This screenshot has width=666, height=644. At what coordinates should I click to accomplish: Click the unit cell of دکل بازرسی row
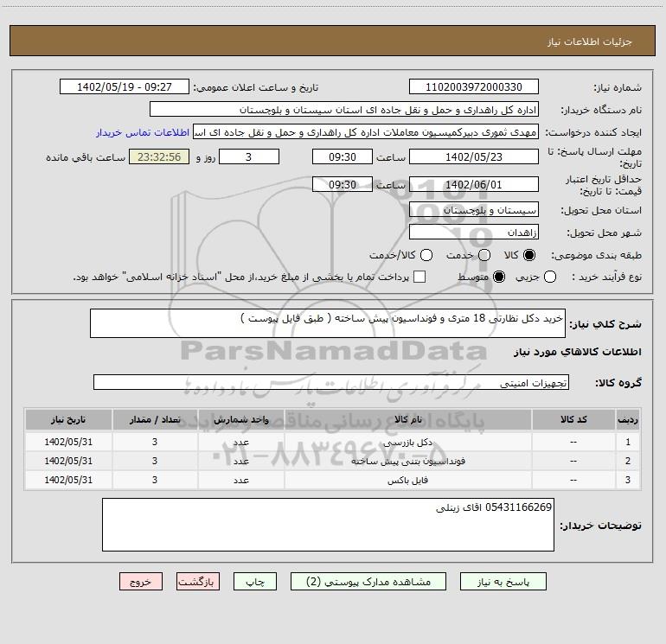pyautogui.click(x=240, y=442)
